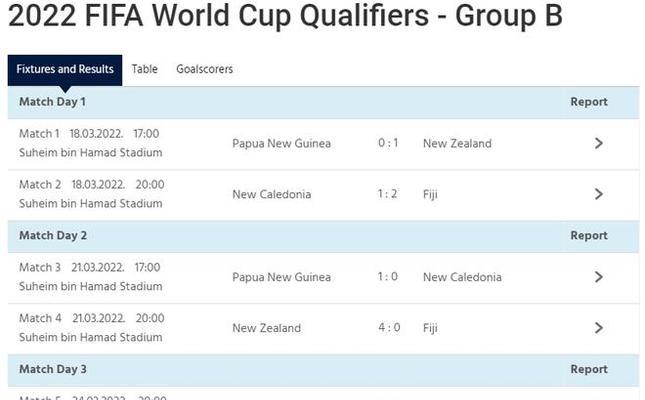Select the Fixtures and Results tab
645x400 pixels.
click(x=65, y=70)
